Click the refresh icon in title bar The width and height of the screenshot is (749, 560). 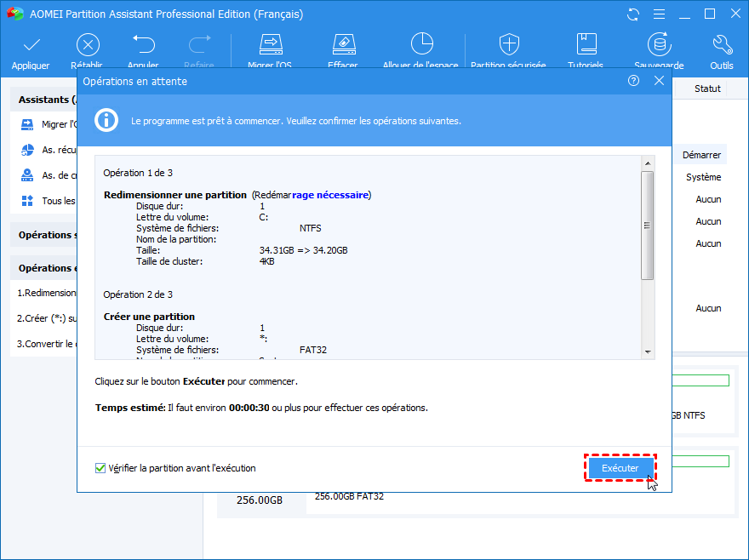[633, 14]
